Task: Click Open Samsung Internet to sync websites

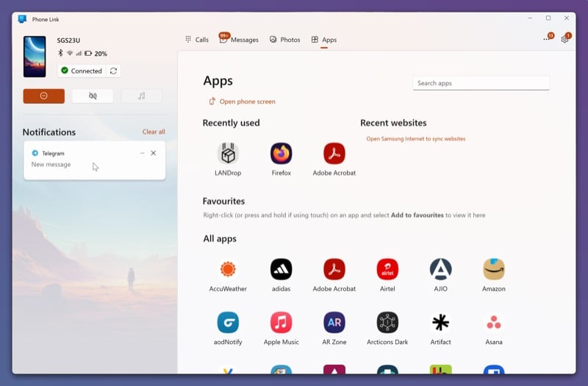Action: (415, 139)
